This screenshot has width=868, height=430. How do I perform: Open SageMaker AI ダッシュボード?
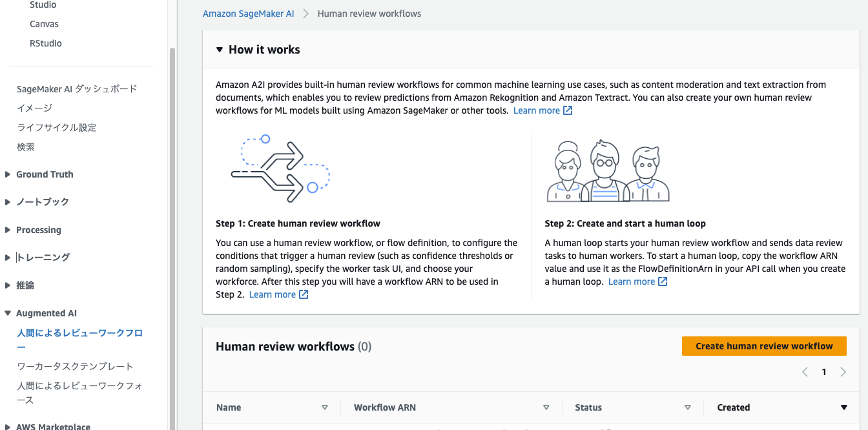(x=77, y=88)
